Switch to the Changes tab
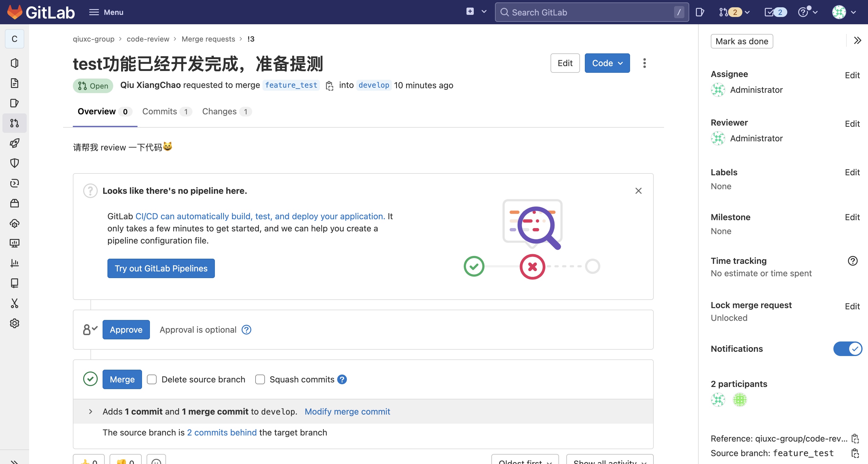Viewport: 868px width, 464px height. [227, 112]
